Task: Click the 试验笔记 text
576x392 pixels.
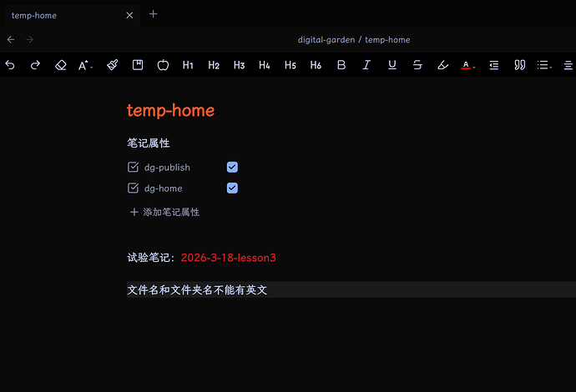Action: click(149, 258)
